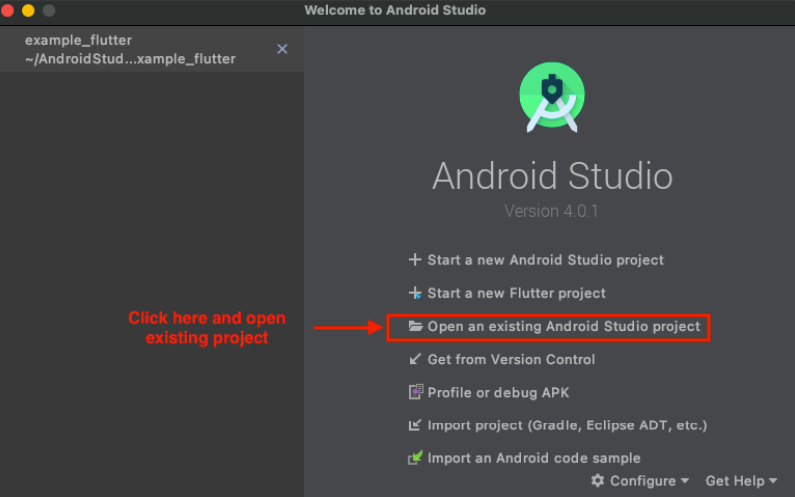Select 'Profile or debug APK' text

point(498,393)
